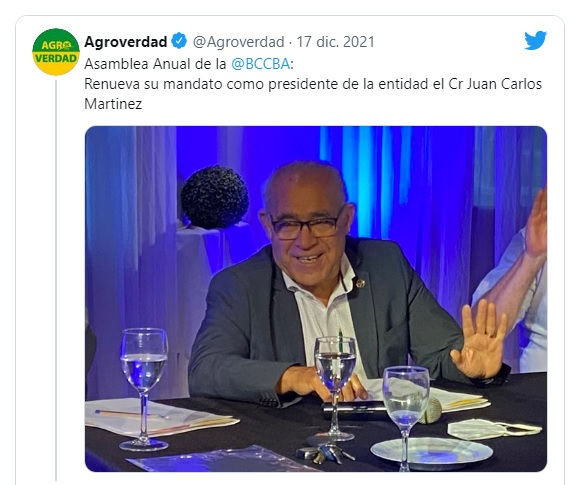Open the Agroverdad display name

125,42
